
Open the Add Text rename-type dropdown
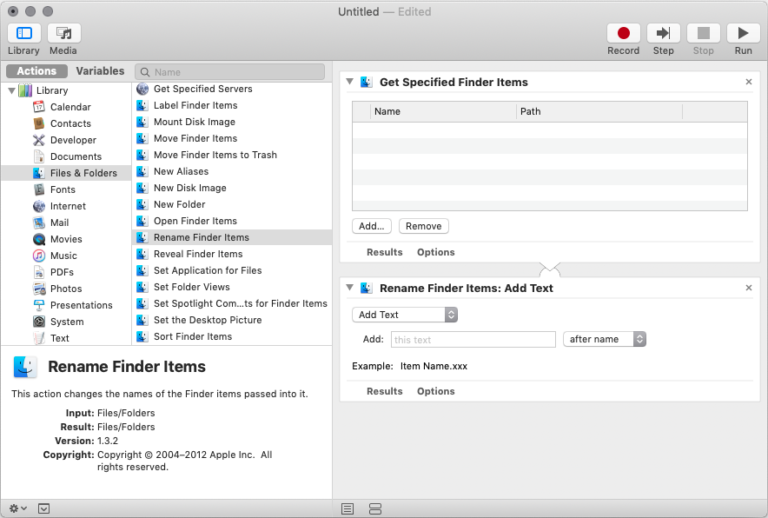coord(405,315)
